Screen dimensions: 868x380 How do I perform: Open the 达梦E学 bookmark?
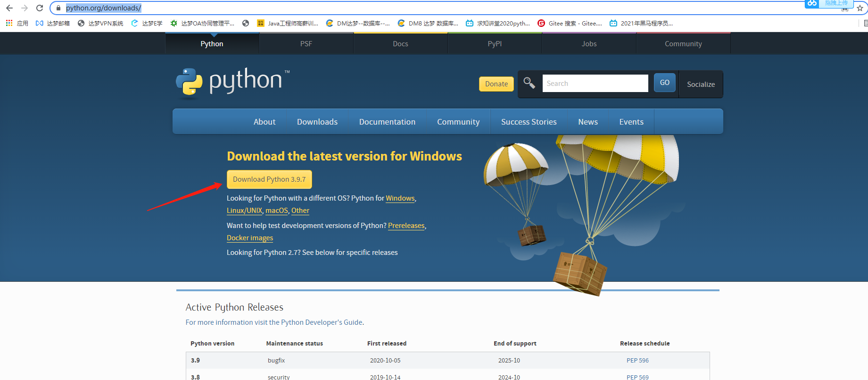point(147,23)
